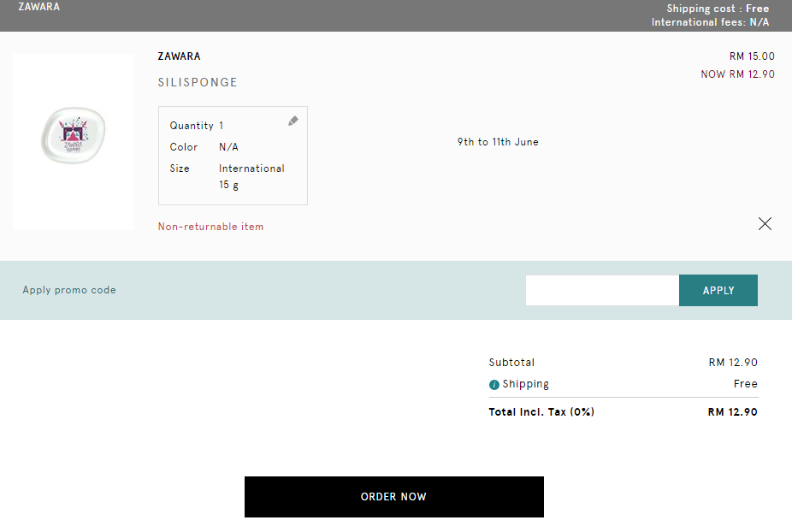Screen dimensions: 792x532
Task: Click the 'NOW RM 12.90' sale price
Action: (737, 74)
